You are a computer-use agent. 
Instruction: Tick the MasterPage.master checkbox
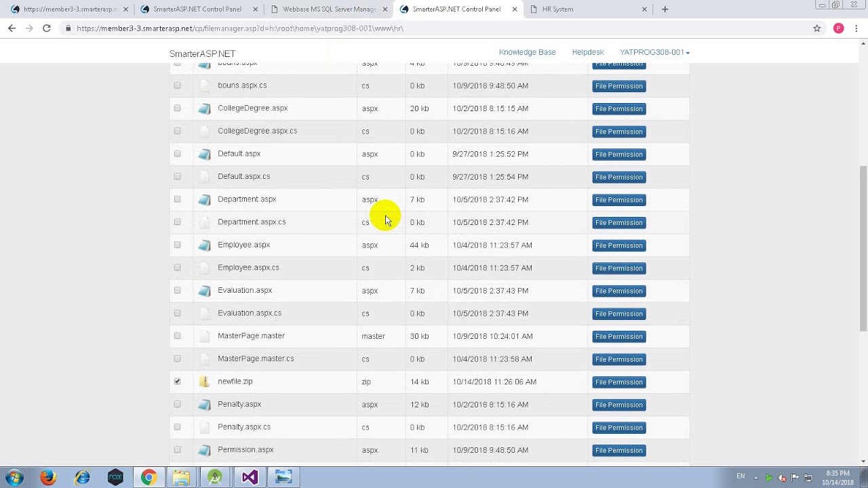point(177,335)
